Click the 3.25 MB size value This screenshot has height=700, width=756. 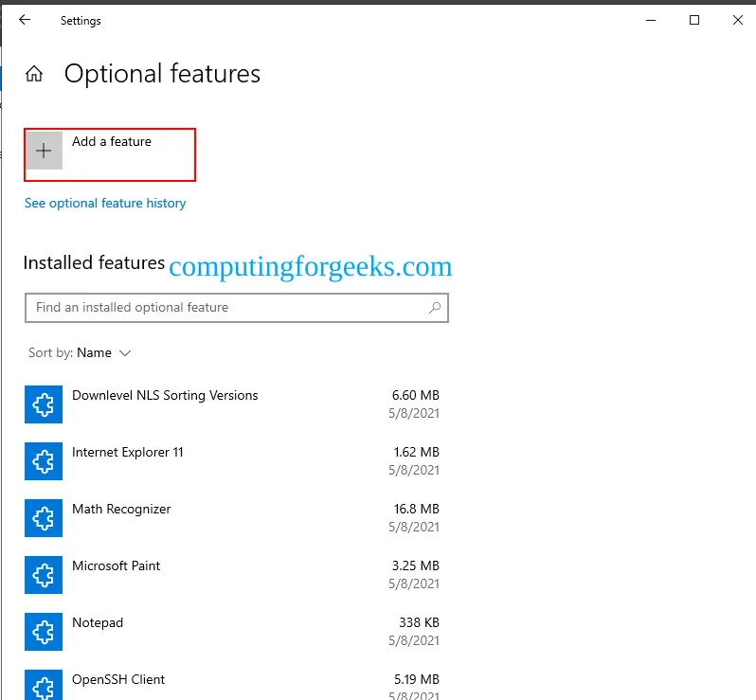pos(416,566)
